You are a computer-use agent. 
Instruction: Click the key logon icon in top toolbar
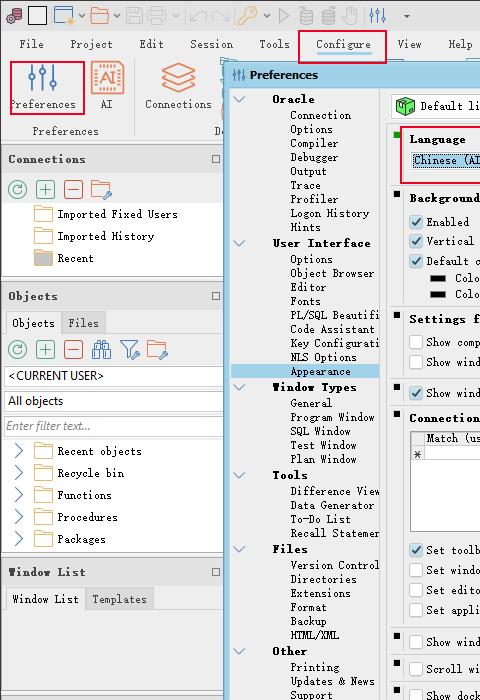247,16
